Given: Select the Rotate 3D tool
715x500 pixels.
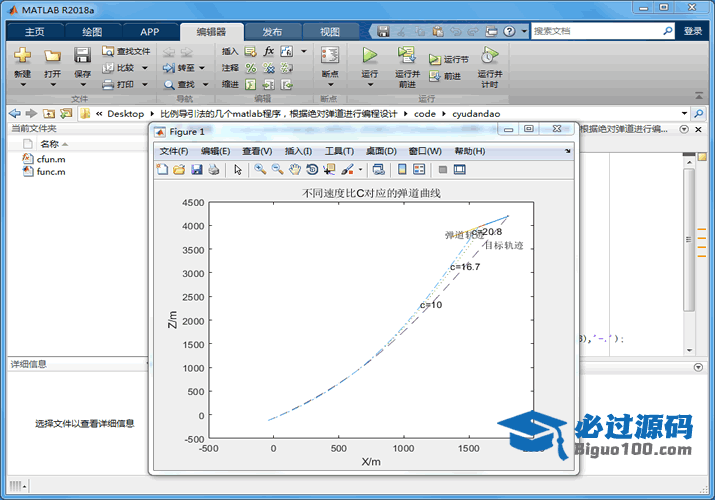Looking at the screenshot, I should [x=312, y=170].
